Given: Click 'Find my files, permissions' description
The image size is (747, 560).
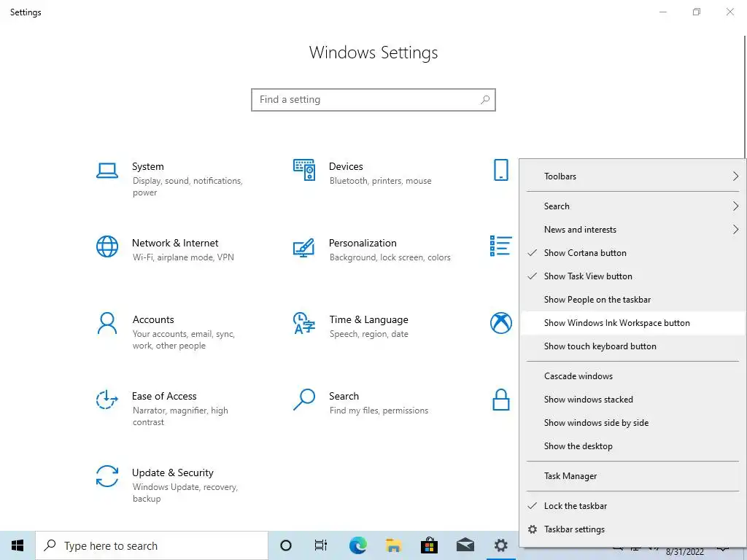Looking at the screenshot, I should [x=379, y=411].
